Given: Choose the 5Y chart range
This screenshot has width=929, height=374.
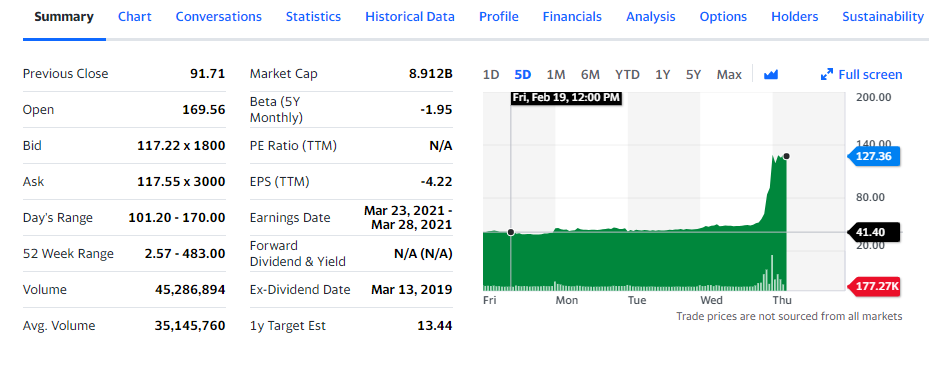Looking at the screenshot, I should [693, 75].
